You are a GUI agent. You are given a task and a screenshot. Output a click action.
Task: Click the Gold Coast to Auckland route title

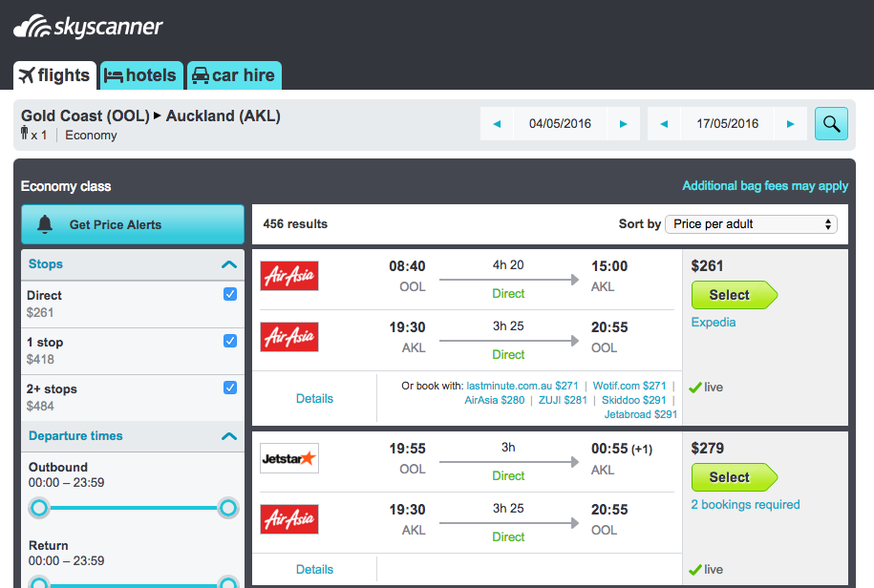tap(151, 115)
